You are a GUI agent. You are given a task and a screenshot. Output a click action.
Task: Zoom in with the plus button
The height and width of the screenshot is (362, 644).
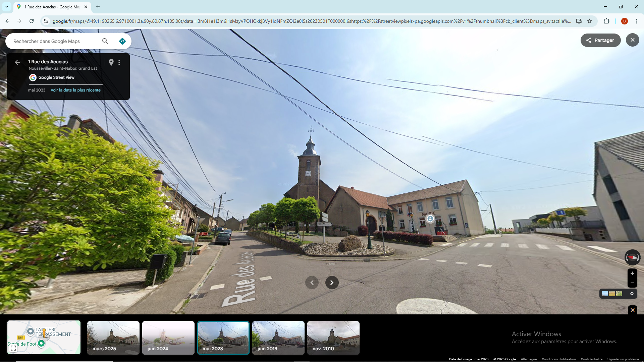point(632,274)
